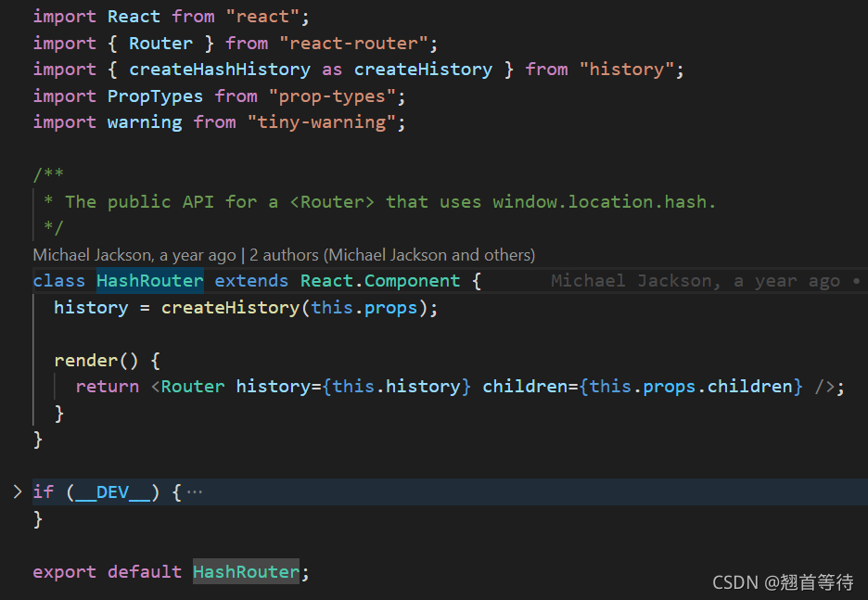The width and height of the screenshot is (868, 600).
Task: Click createHashHistory in the import line
Action: coord(220,70)
